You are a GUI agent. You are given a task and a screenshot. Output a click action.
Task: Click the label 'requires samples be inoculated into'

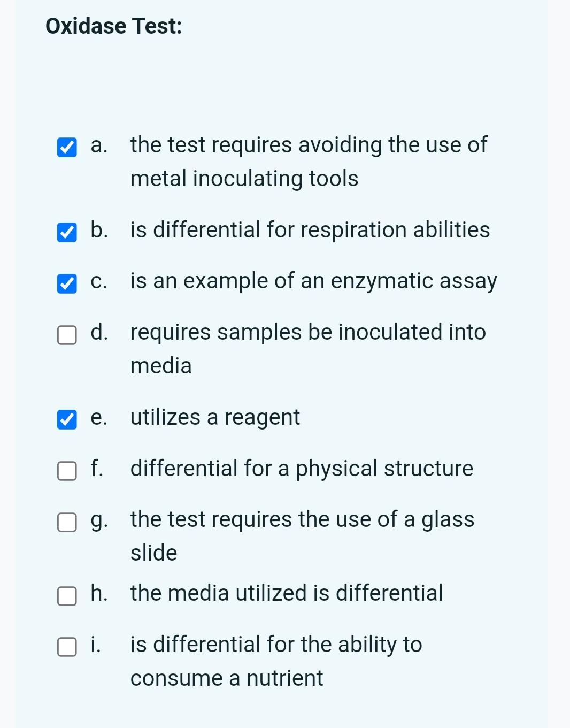(x=308, y=332)
